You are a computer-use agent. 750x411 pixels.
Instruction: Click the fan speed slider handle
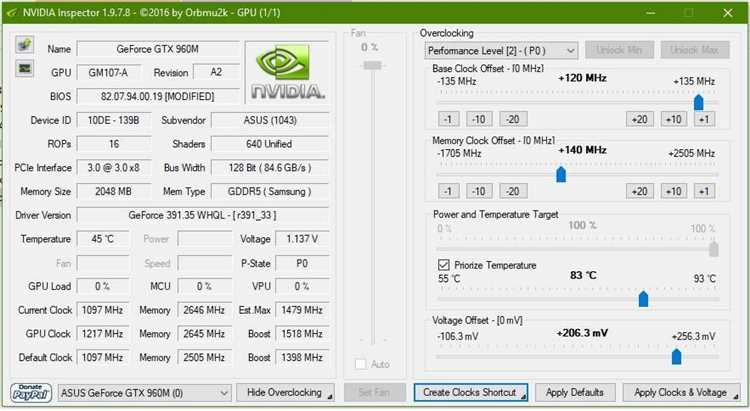[x=372, y=66]
